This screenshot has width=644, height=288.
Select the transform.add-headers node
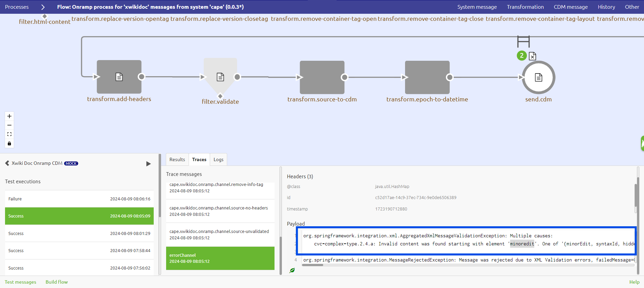pos(119,77)
